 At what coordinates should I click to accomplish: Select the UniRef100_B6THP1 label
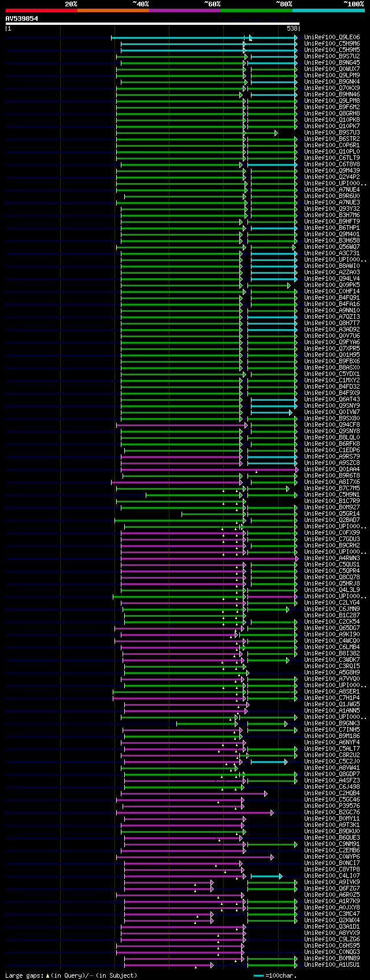click(x=332, y=228)
